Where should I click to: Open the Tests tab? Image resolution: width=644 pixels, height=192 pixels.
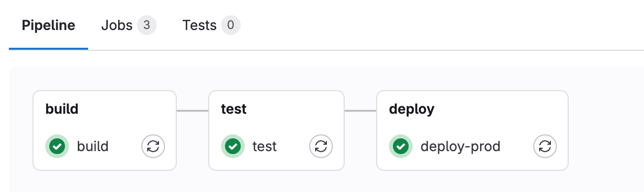pyautogui.click(x=211, y=25)
